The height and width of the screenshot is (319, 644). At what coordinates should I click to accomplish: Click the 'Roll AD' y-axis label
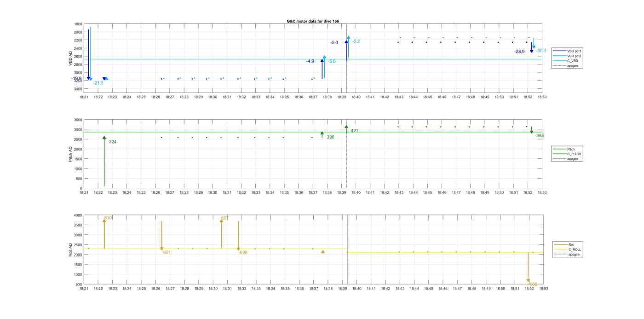(x=70, y=249)
